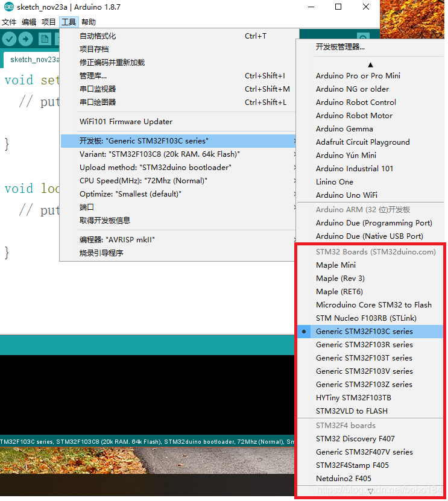
Task: Click the Upload arrow toolbar button
Action: pyautogui.click(x=25, y=39)
